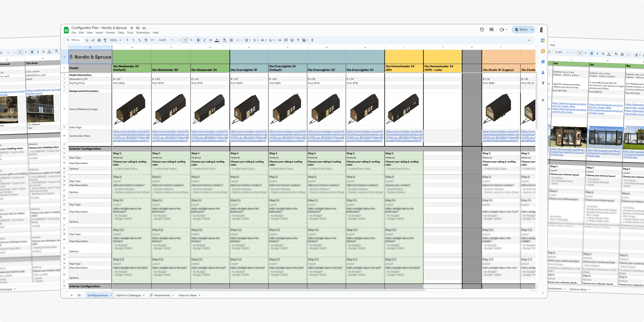Apply percent format
Viewport: 644px width, 322px height.
pyautogui.click(x=133, y=40)
